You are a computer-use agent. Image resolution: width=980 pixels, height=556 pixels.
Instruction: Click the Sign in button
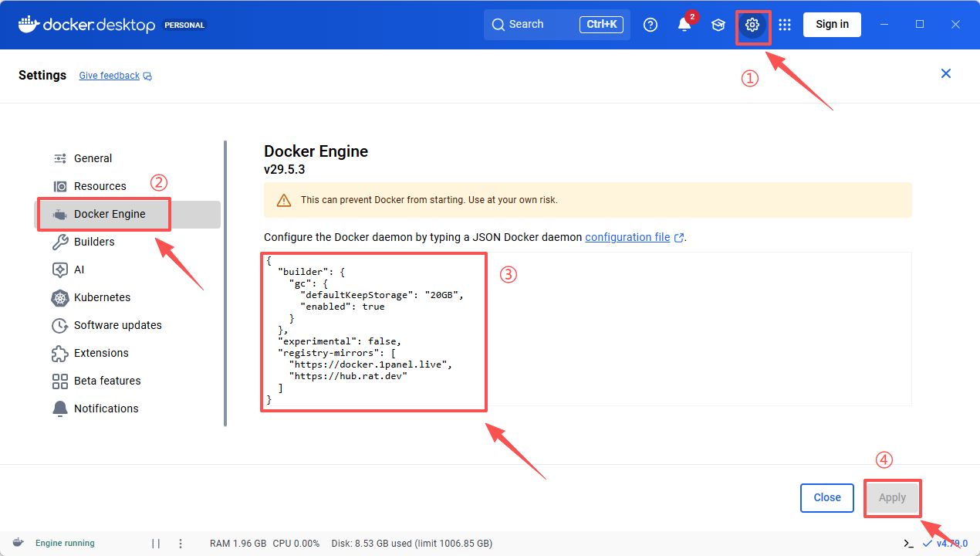tap(833, 25)
